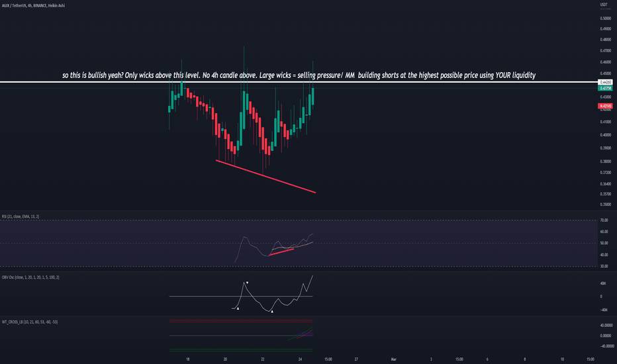Click the 0.50000 price axis value
This screenshot has height=364, width=617.
click(x=606, y=19)
